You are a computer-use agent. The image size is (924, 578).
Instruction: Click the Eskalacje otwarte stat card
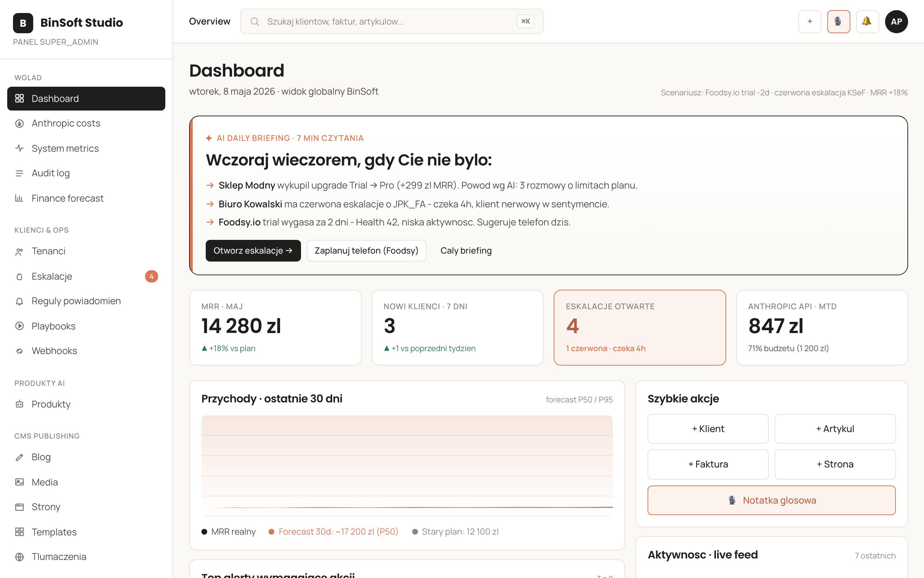click(x=640, y=328)
